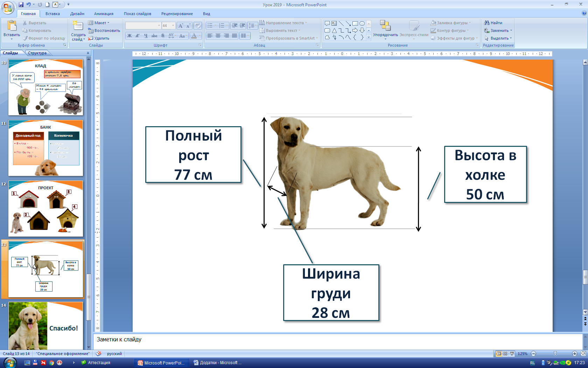
Task: Toggle Underline (Ч) formatting
Action: pyautogui.click(x=146, y=36)
